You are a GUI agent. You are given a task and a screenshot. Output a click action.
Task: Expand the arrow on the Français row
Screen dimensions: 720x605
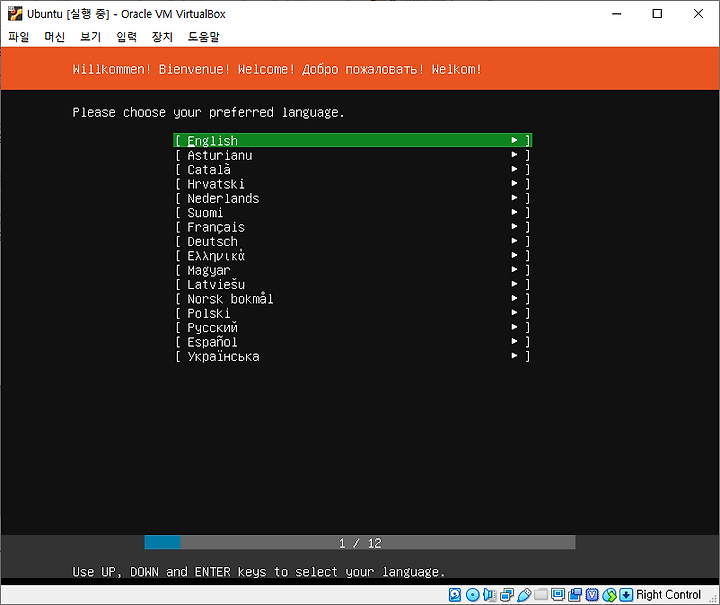click(x=515, y=226)
